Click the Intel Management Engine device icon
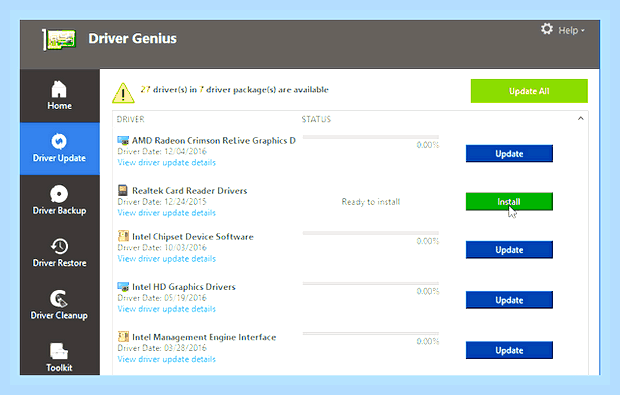 tap(123, 337)
